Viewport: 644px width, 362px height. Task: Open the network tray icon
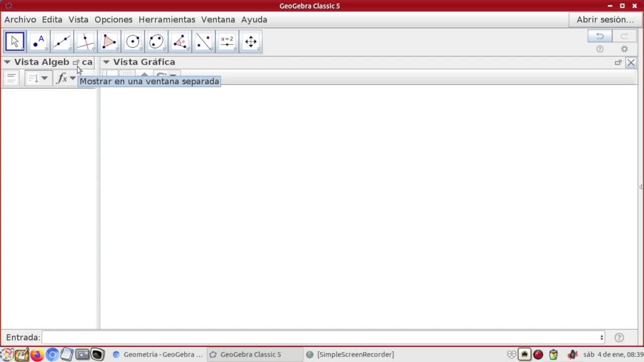click(525, 354)
